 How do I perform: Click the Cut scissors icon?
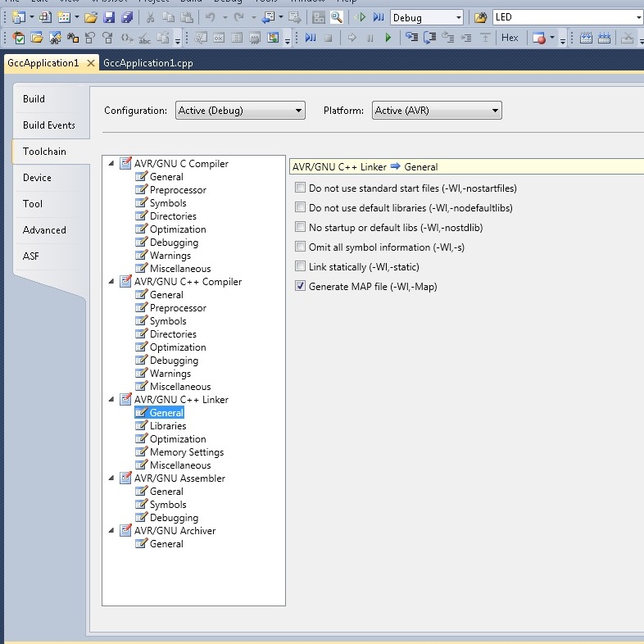point(150,17)
